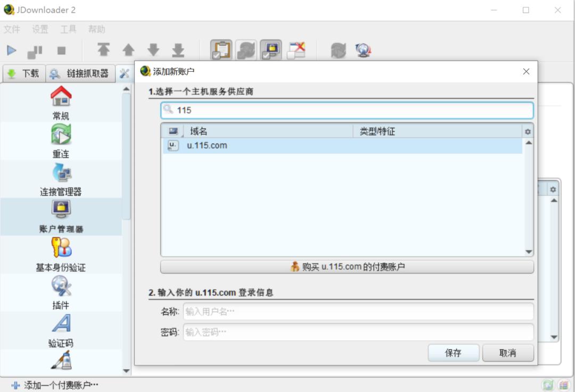
Task: Move download to top with top-arrow icon
Action: click(x=103, y=50)
